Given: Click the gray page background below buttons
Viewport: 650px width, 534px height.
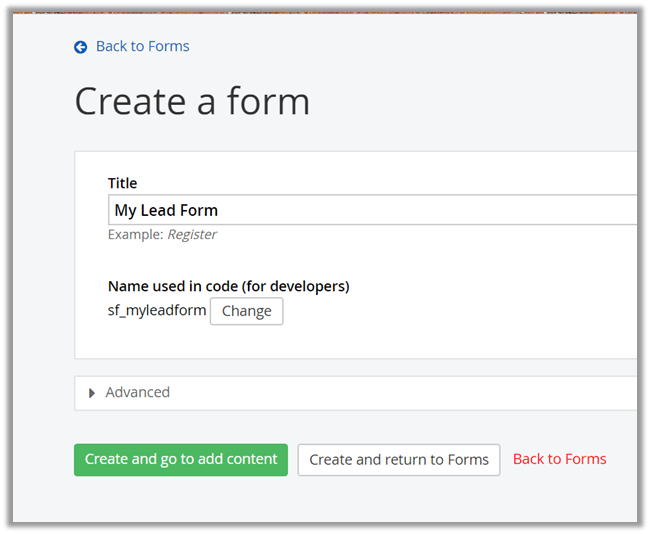Looking at the screenshot, I should coord(350,500).
